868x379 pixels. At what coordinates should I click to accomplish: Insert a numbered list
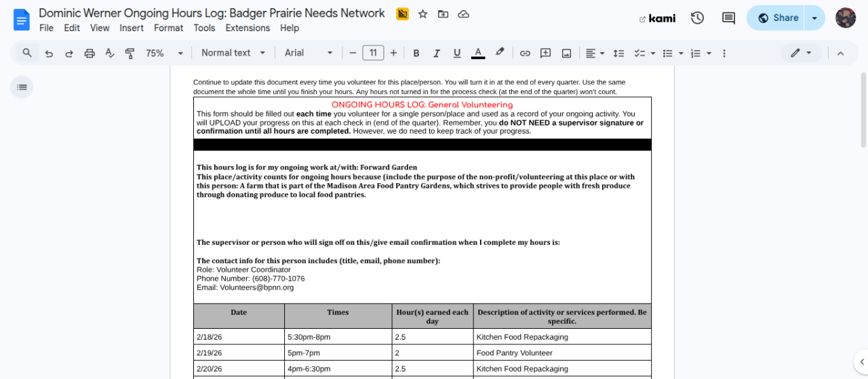(x=695, y=53)
